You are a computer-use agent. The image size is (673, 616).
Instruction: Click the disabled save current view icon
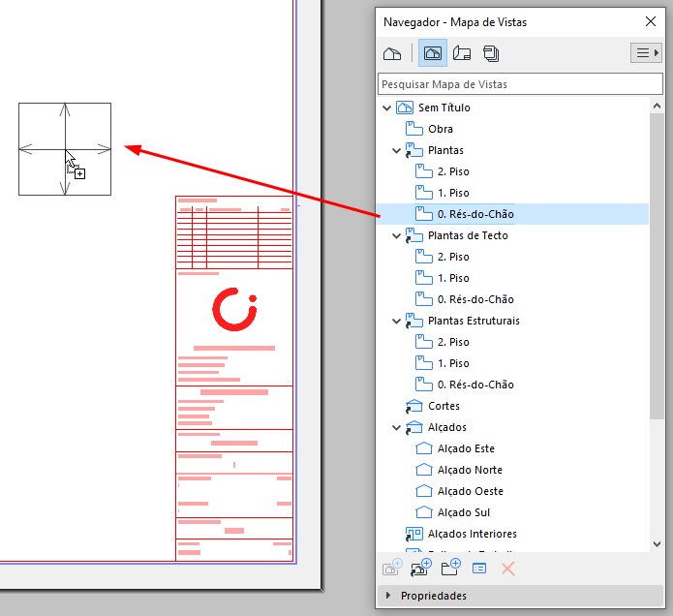pyautogui.click(x=392, y=568)
